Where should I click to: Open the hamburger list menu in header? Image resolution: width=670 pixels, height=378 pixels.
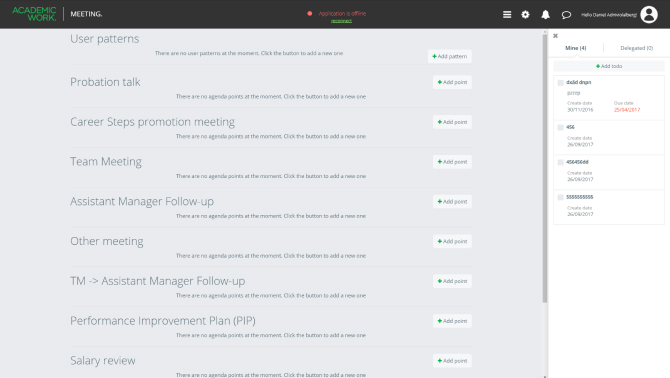tap(507, 15)
